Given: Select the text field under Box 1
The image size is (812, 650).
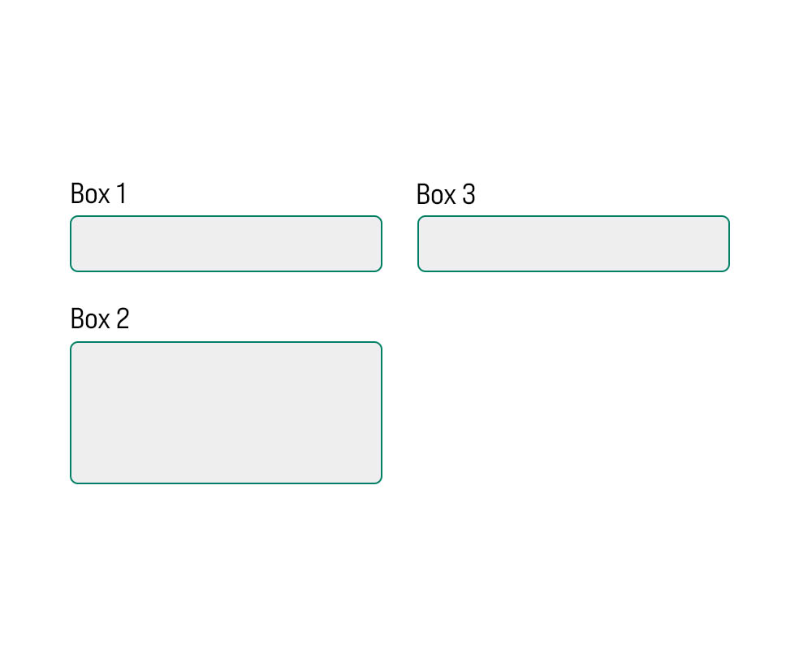Looking at the screenshot, I should click(226, 244).
